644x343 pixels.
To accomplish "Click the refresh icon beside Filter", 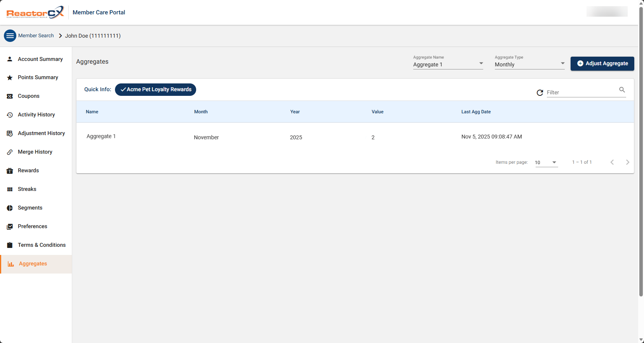I will coord(540,93).
